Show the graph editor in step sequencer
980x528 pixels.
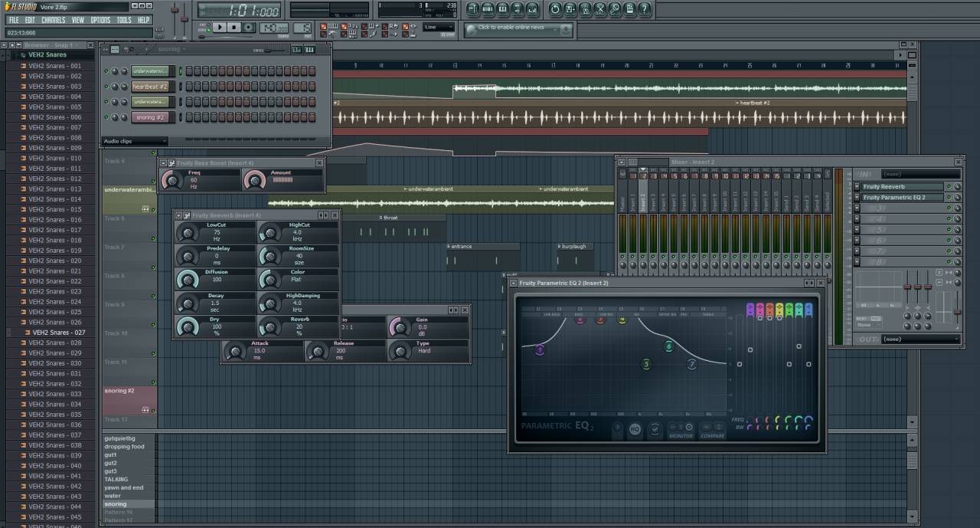coord(296,49)
